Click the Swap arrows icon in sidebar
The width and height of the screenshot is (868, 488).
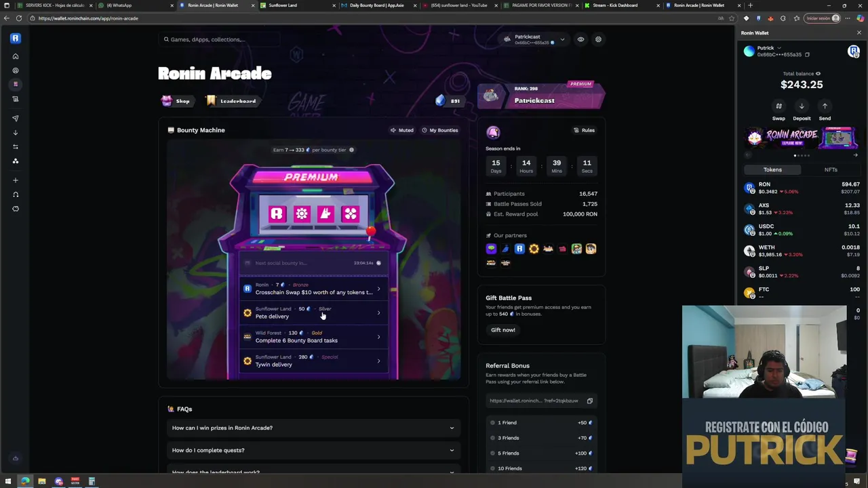pos(15,147)
